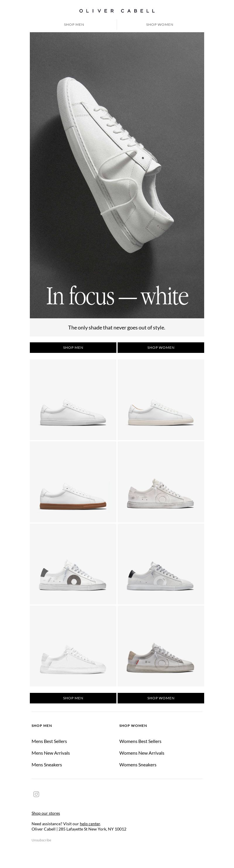Click the bottom Shop Men black button
234x868 pixels.
point(73,698)
